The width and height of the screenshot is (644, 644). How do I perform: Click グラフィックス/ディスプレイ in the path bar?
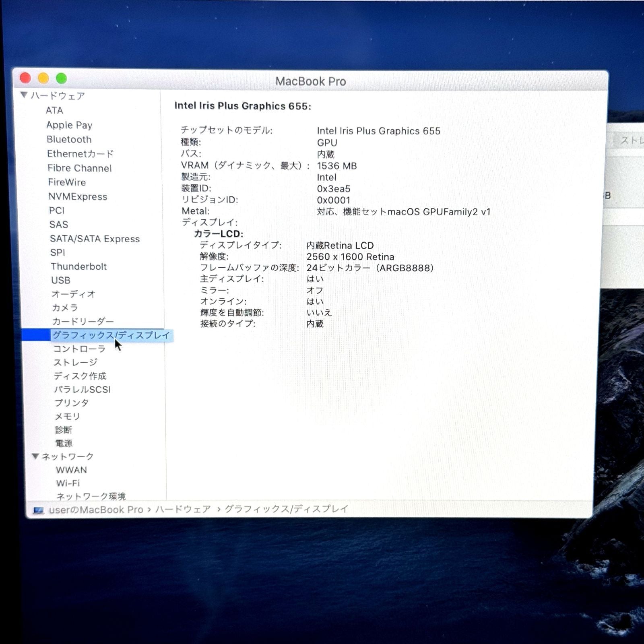point(286,509)
